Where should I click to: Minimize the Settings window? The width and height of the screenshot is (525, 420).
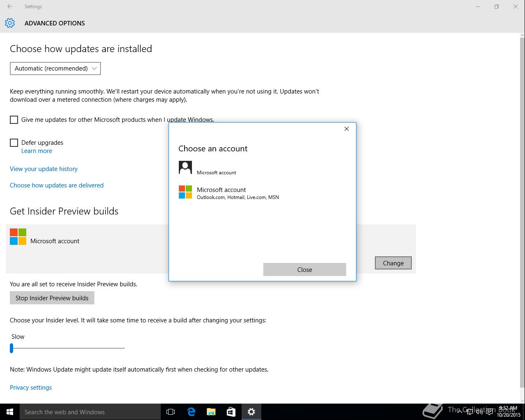(478, 7)
